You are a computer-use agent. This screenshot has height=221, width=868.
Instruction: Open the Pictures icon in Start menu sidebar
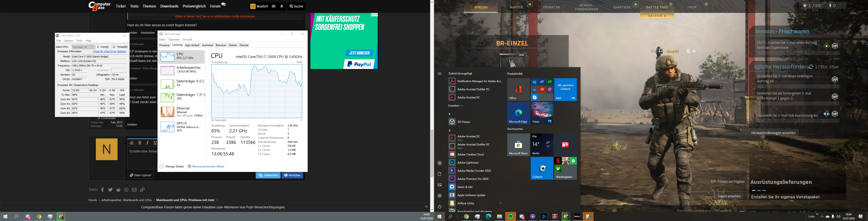[439, 185]
